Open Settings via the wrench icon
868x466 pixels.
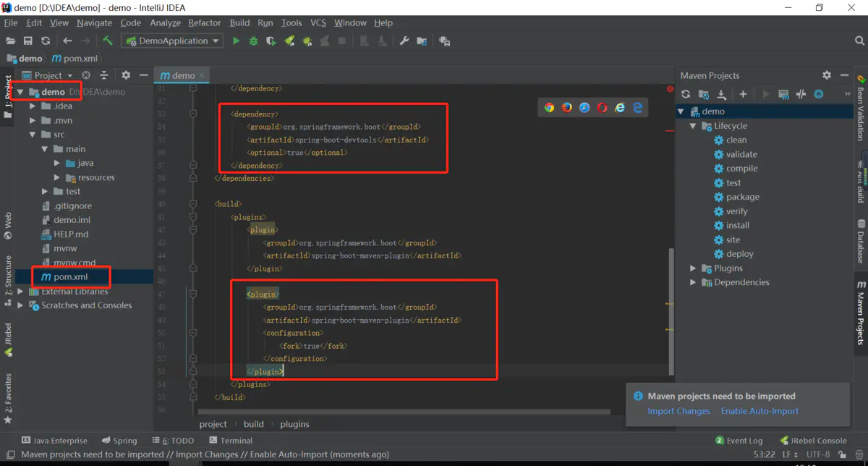[404, 41]
